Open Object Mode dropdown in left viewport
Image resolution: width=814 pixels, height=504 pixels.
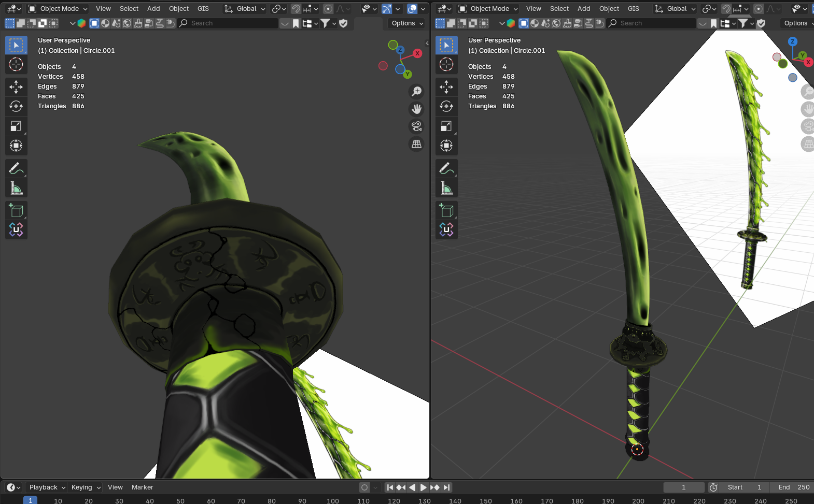58,9
